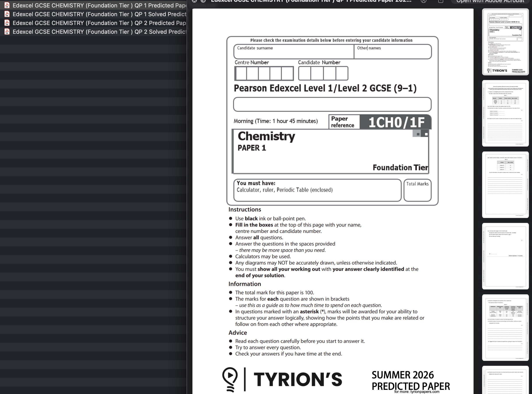
Task: Click the Quick Look full-screen expand icon
Action: 203,1
